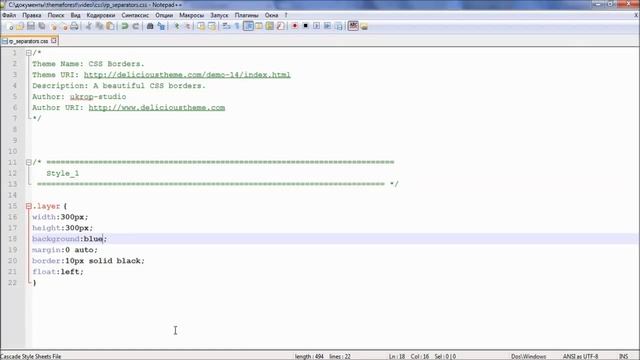Follow the http://www.delicioustheme.com link

[x=157, y=108]
